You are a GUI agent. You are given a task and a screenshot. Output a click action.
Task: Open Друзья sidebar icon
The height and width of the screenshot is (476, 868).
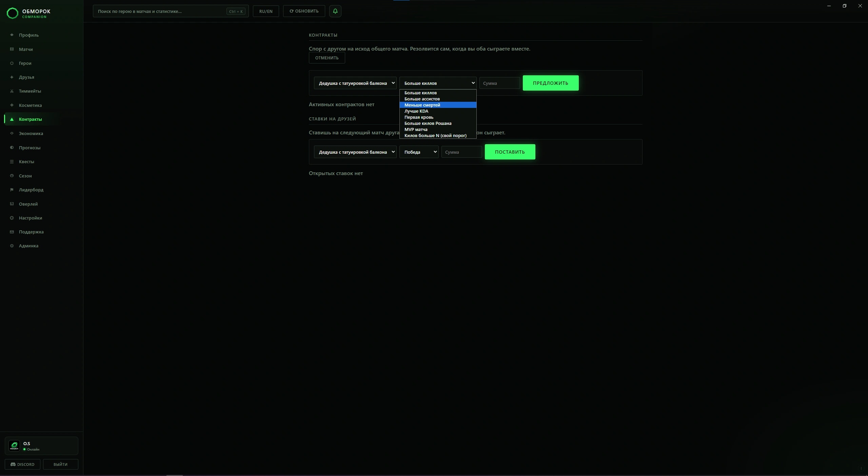point(12,77)
